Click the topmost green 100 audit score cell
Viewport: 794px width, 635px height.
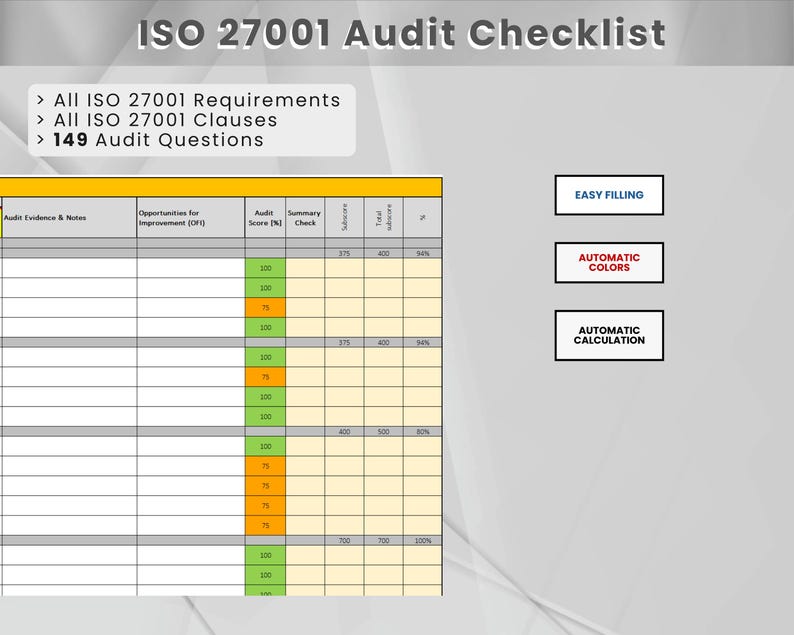coord(265,268)
